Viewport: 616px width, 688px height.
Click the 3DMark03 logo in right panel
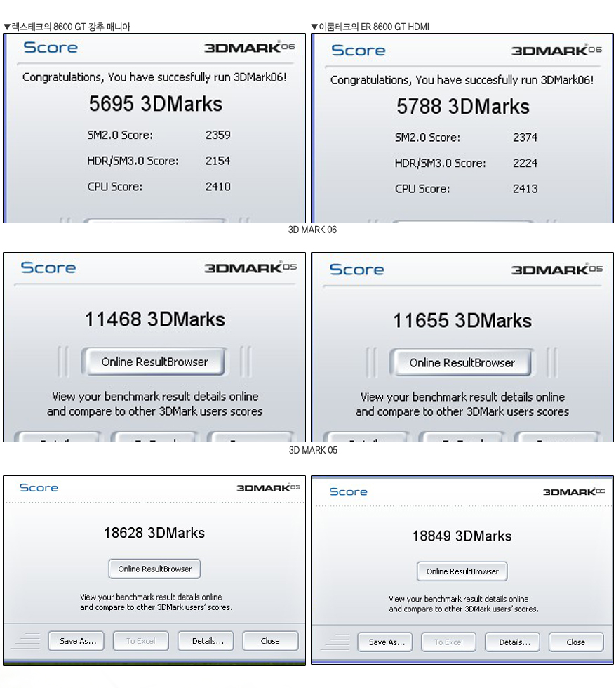tap(575, 491)
